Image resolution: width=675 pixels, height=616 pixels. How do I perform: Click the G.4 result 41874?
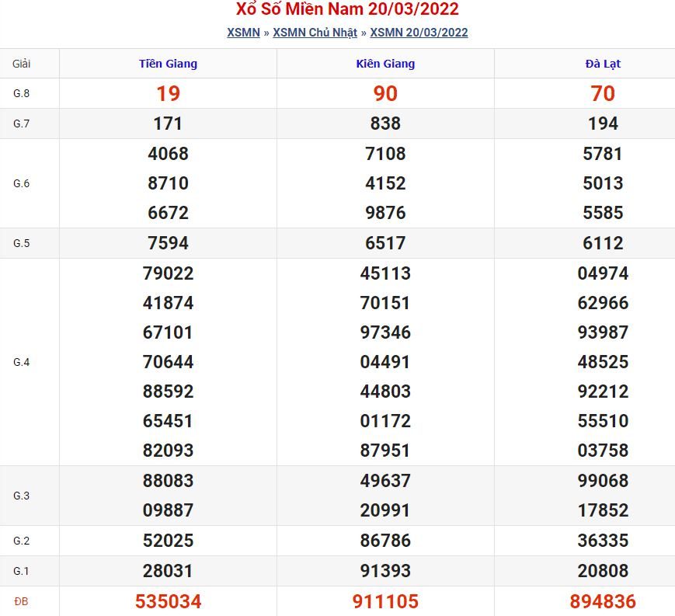pyautogui.click(x=168, y=303)
